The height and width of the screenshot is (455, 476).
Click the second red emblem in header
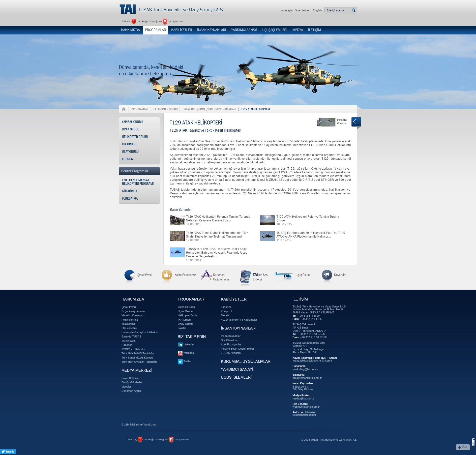coord(165,21)
